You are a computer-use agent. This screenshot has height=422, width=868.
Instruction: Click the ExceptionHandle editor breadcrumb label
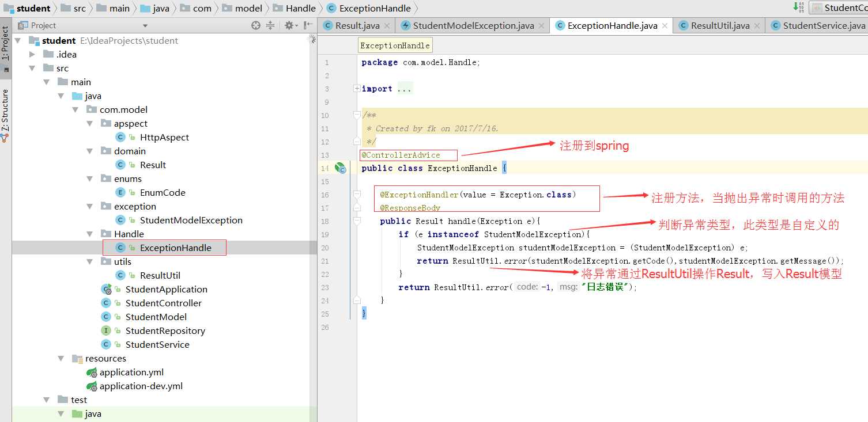(395, 45)
